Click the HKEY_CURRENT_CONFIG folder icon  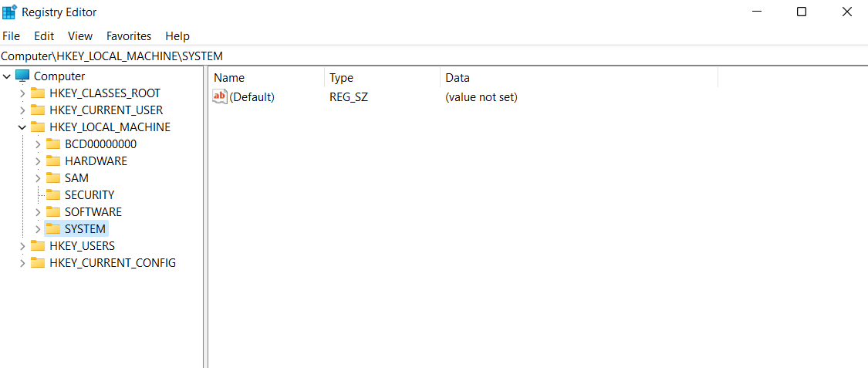(x=38, y=263)
